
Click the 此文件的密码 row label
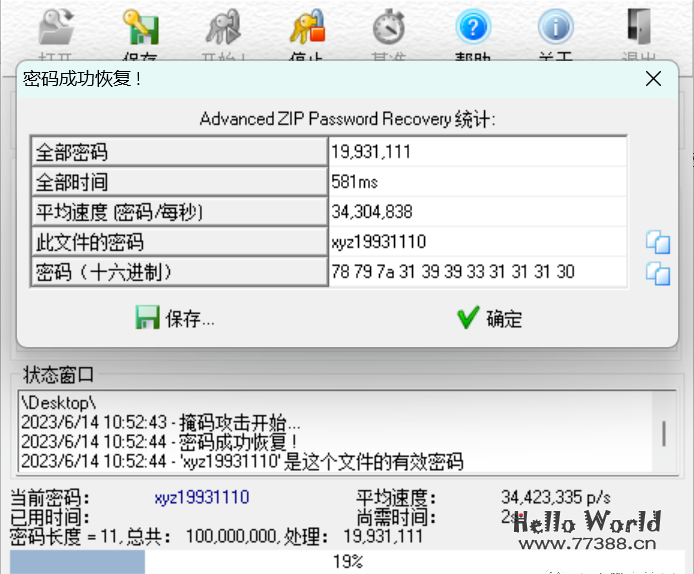(179, 242)
